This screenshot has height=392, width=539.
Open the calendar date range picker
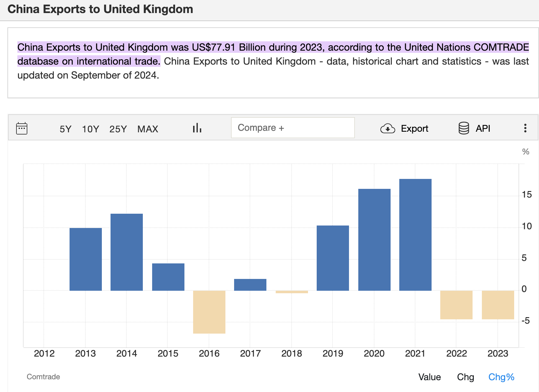pos(22,128)
